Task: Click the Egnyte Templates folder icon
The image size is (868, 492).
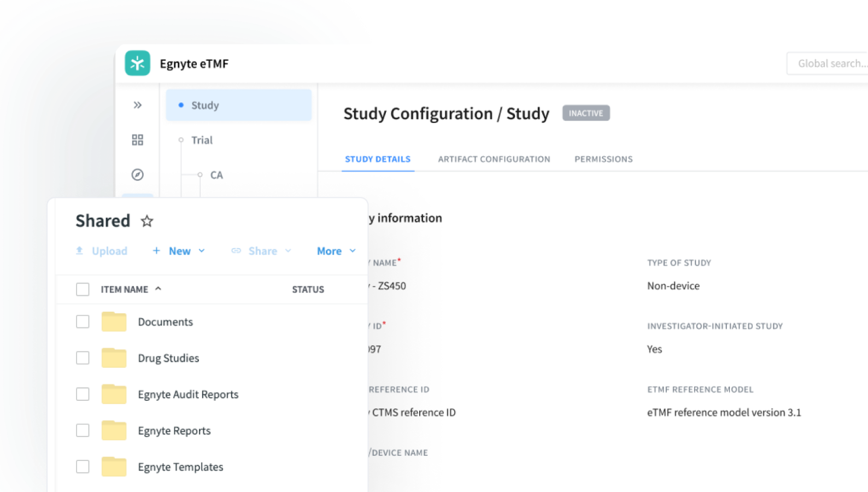Action: 114,467
